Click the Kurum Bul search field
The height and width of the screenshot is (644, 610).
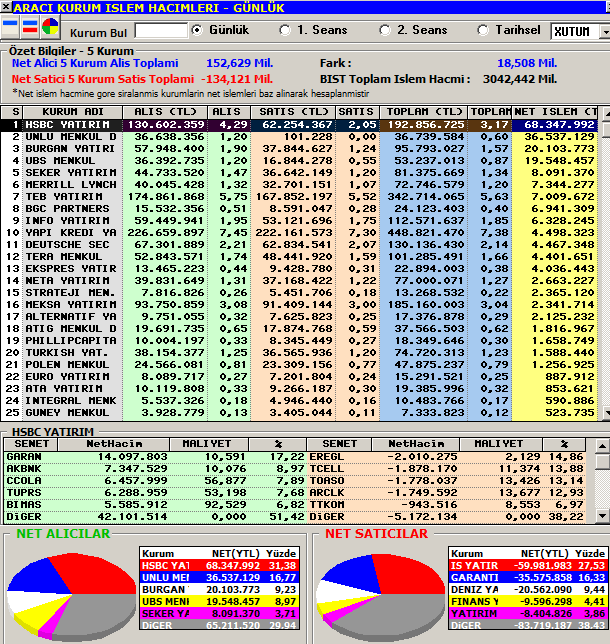161,31
